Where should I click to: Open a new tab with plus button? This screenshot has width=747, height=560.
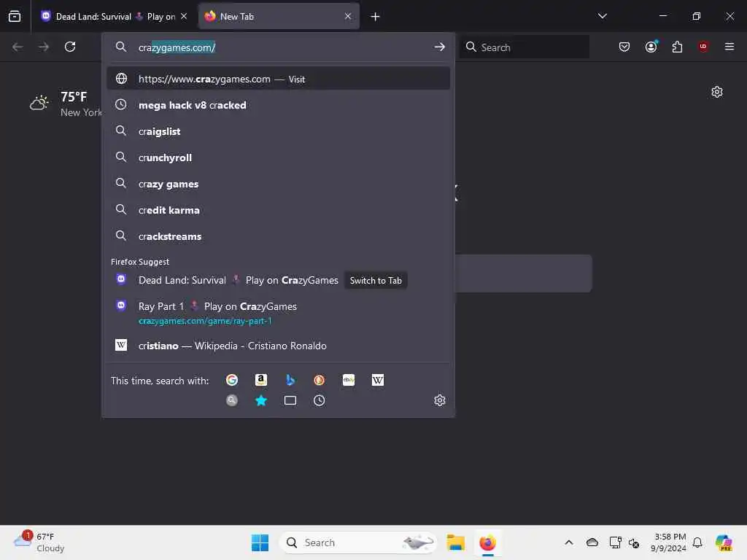pyautogui.click(x=376, y=17)
